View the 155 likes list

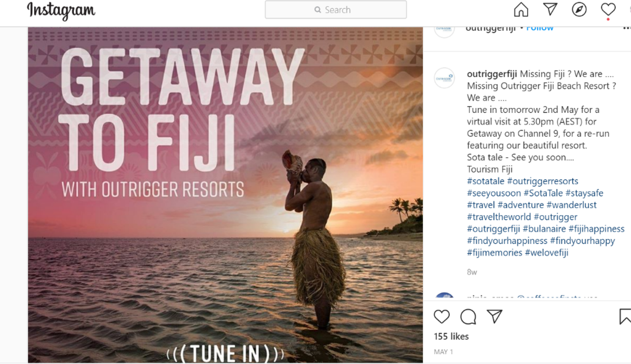(451, 336)
